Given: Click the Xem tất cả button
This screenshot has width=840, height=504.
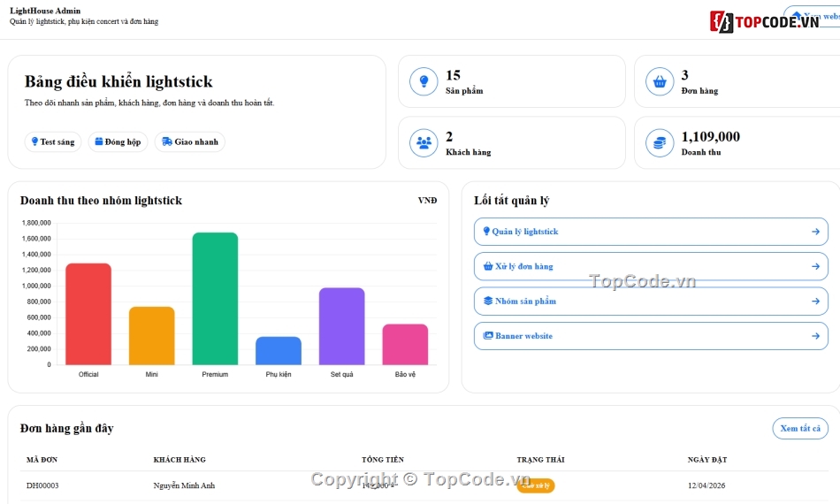Looking at the screenshot, I should pos(800,429).
